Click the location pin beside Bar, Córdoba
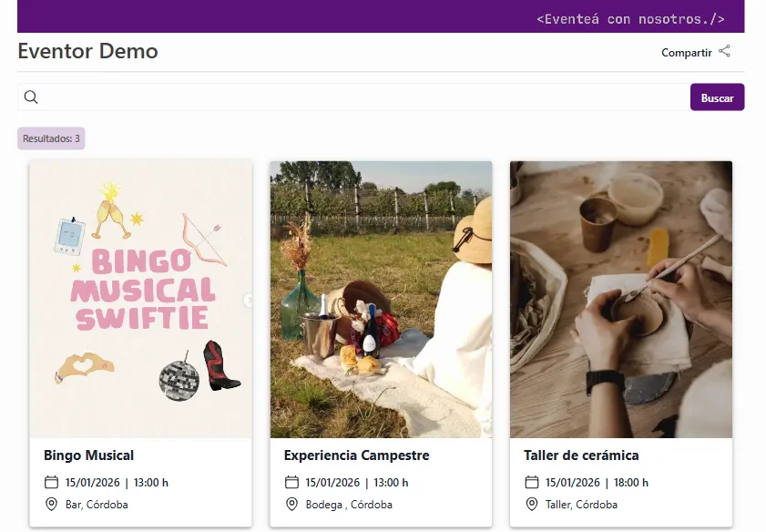The width and height of the screenshot is (766, 532). pyautogui.click(x=51, y=504)
